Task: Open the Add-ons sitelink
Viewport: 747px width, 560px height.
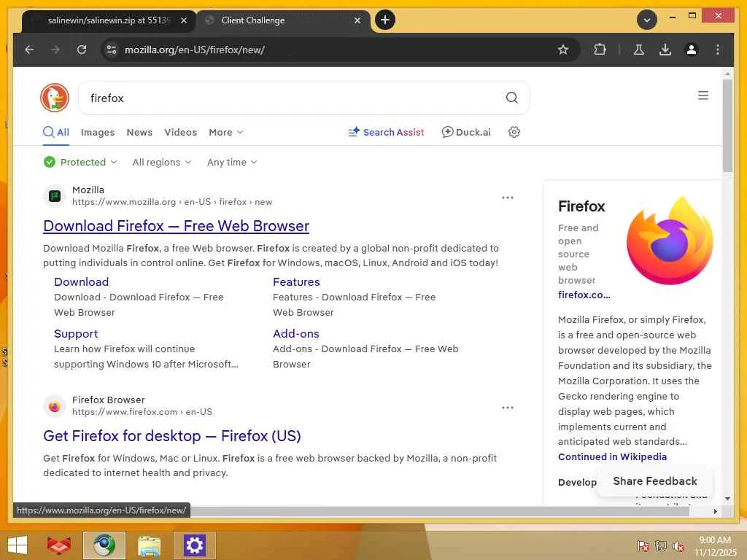Action: (296, 334)
